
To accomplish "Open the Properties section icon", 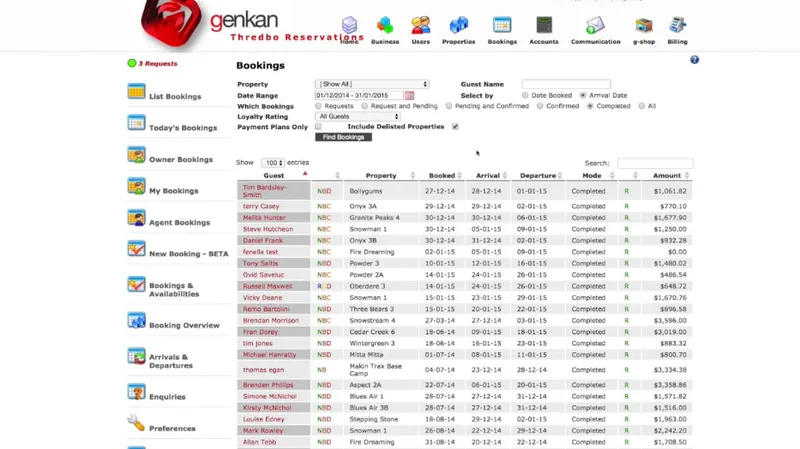I will click(x=458, y=25).
